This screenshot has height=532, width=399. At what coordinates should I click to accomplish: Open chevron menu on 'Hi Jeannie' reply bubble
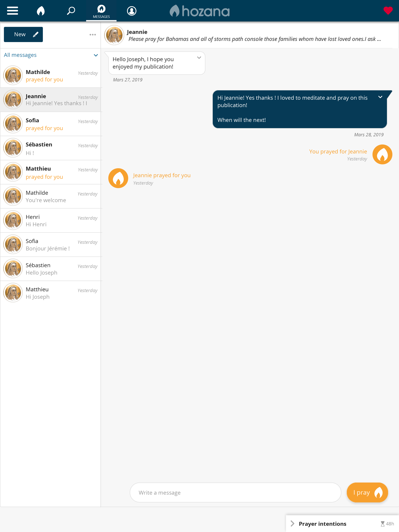point(380,97)
